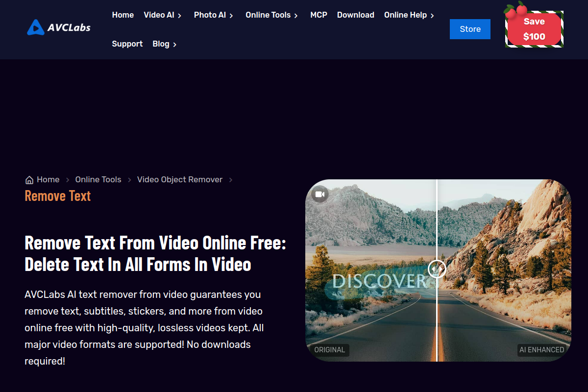Open the Video AI menu
The width and height of the screenshot is (588, 392).
pos(159,15)
